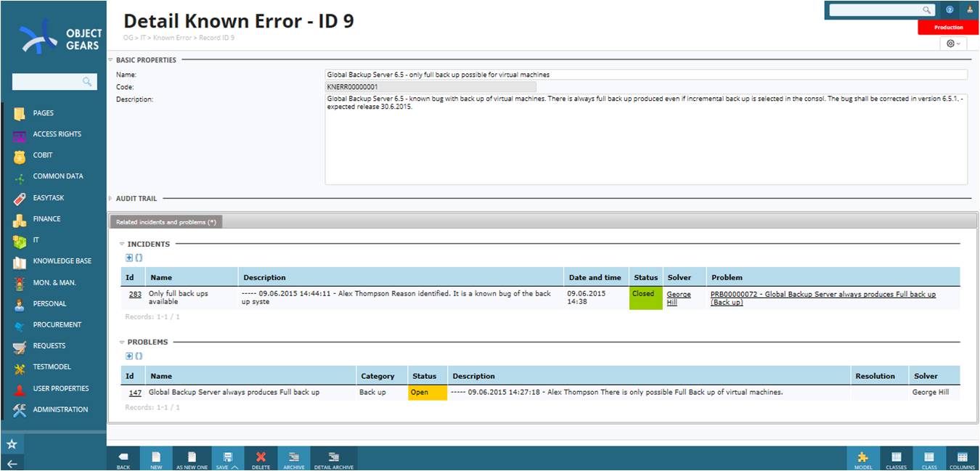This screenshot has height=471, width=980.
Task: Collapse the Basic Properties section
Action: [x=111, y=60]
